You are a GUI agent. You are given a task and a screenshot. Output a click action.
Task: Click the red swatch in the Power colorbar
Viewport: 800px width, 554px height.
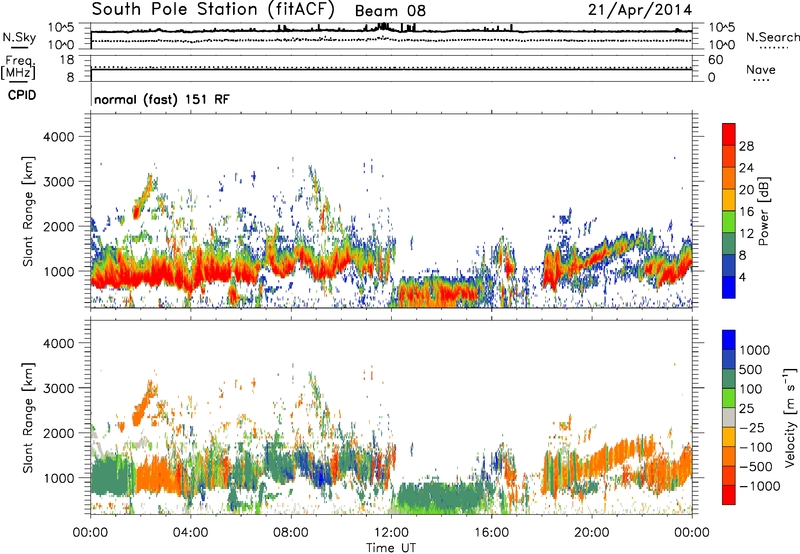[x=729, y=134]
